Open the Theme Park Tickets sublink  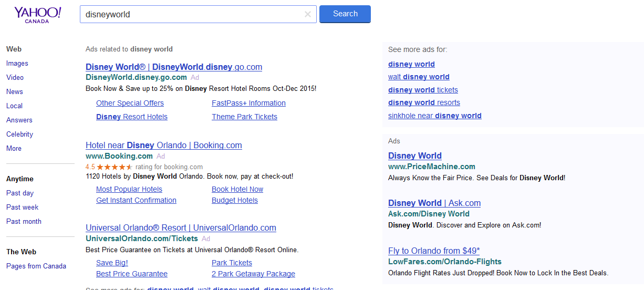(244, 117)
